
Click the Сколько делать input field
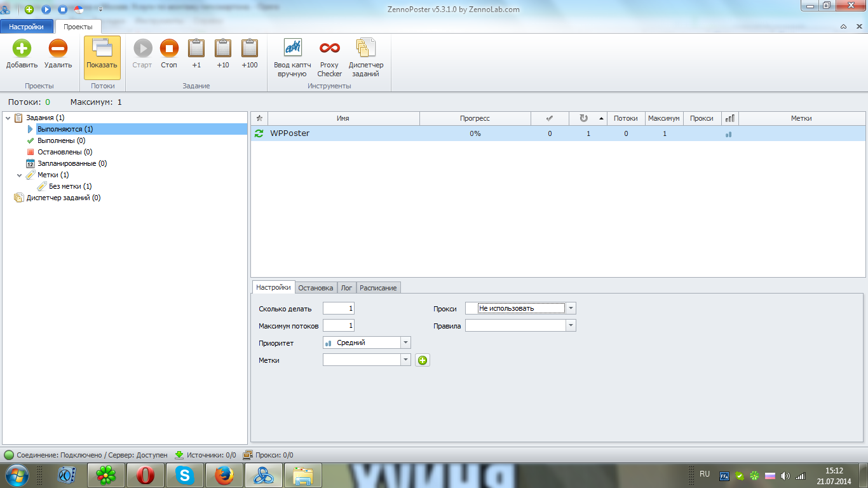click(x=339, y=308)
